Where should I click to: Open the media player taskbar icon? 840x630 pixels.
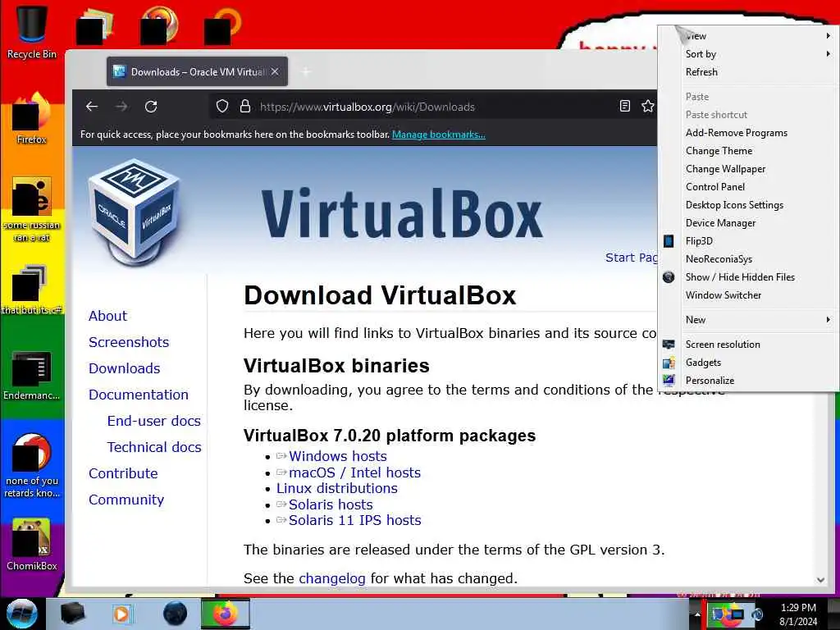(x=121, y=614)
